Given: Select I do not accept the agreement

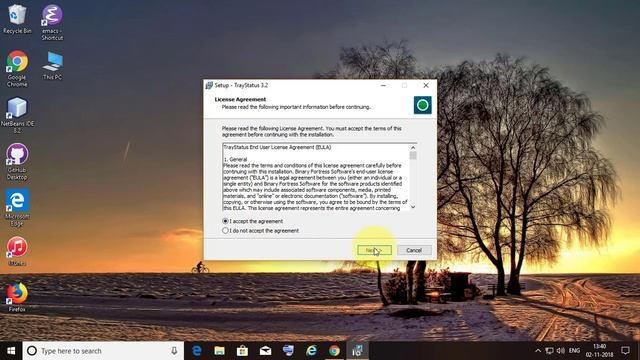Looking at the screenshot, I should point(260,231).
